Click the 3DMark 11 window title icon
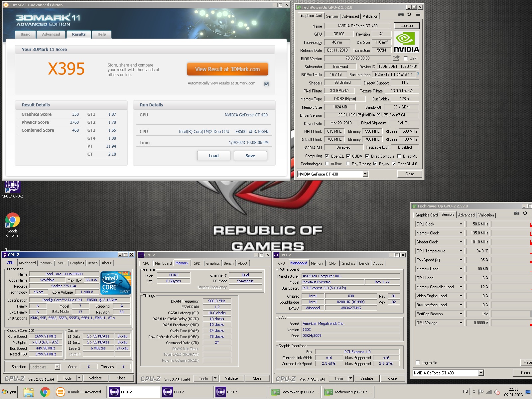 tap(6, 5)
